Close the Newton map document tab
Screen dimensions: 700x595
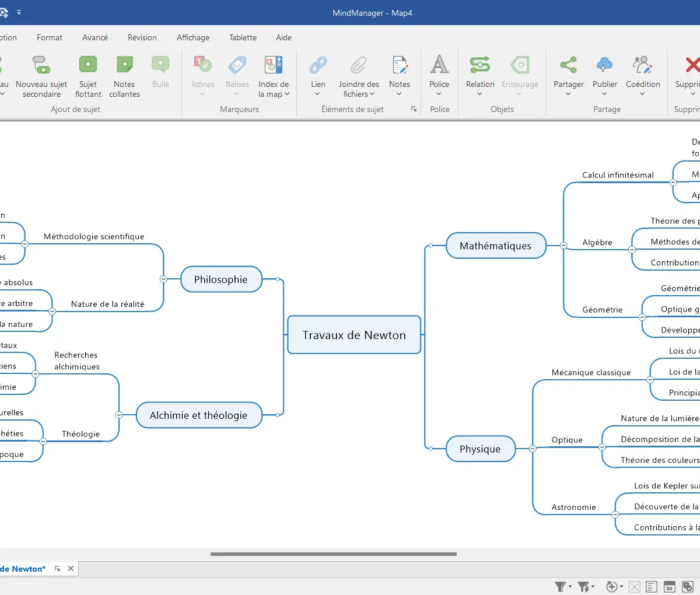point(71,569)
